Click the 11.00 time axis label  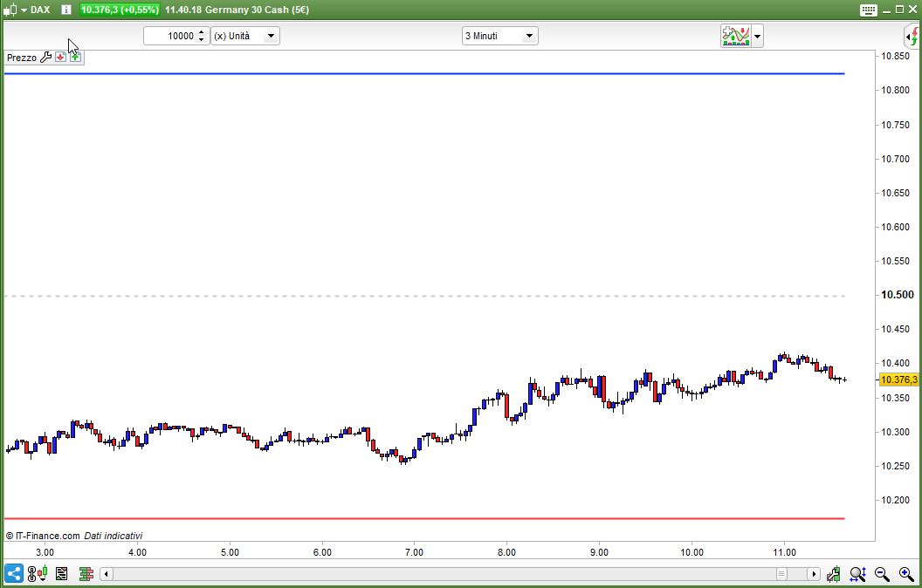coord(784,552)
